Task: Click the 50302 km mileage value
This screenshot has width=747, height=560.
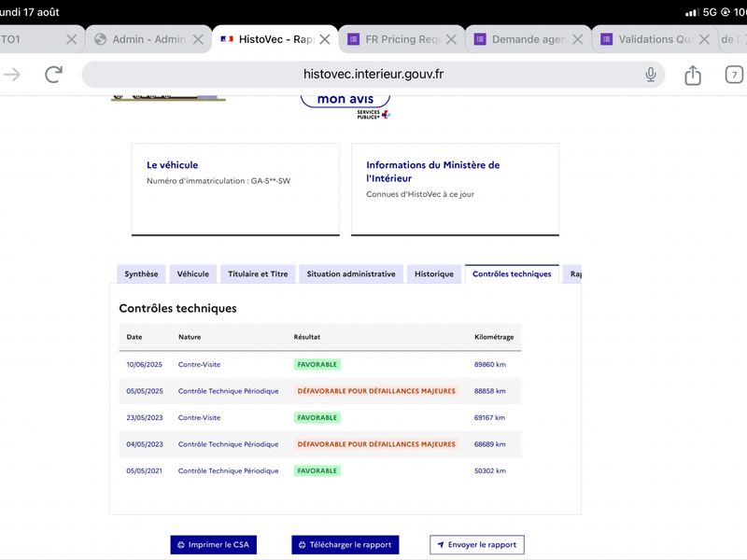Action: point(489,471)
